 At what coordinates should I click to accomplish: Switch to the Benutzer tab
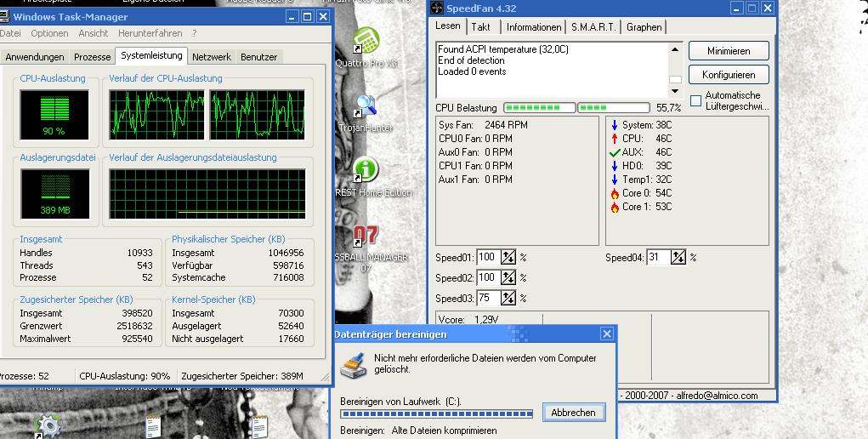coord(259,57)
